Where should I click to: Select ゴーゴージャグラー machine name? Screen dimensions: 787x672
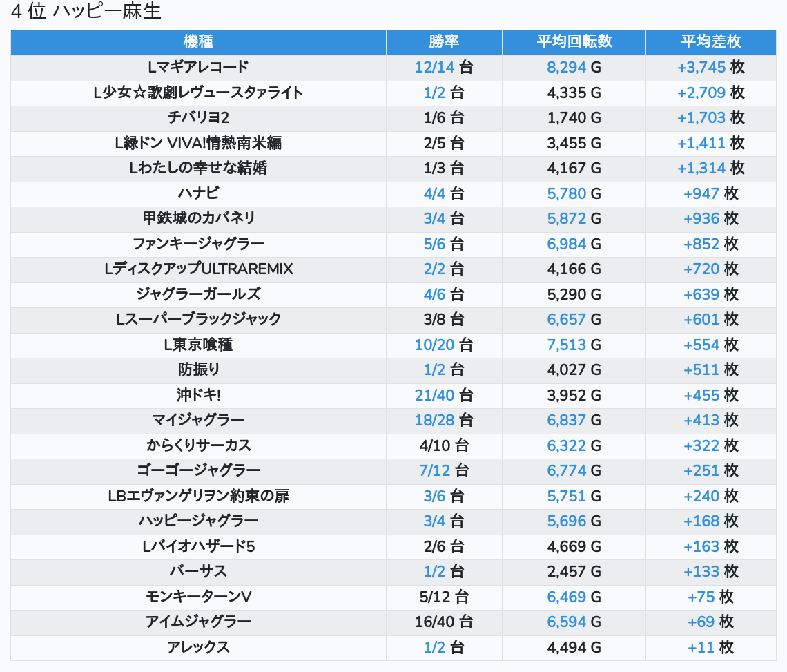[x=198, y=471]
